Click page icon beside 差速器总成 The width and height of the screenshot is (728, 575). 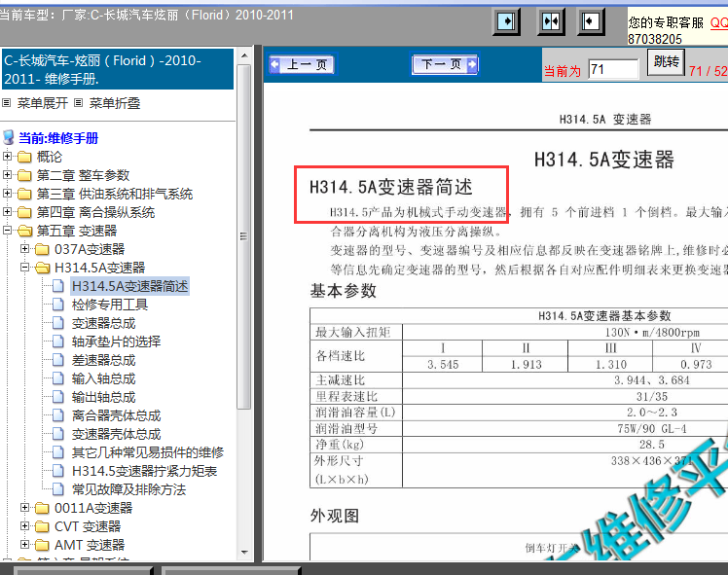coord(58,361)
